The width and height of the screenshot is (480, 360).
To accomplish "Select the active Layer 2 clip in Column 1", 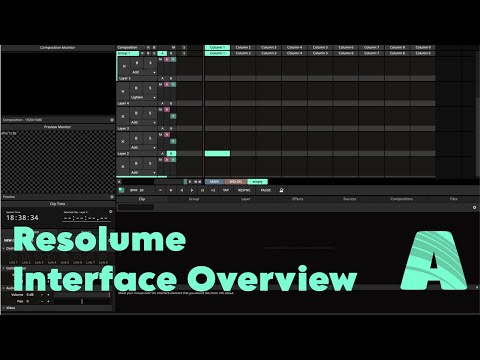I will click(x=217, y=153).
